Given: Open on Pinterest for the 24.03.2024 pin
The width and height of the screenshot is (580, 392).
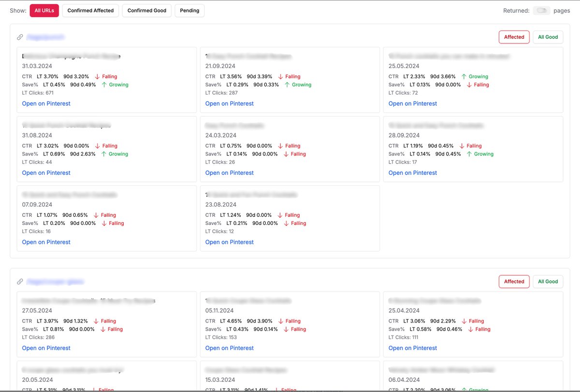Looking at the screenshot, I should 230,173.
